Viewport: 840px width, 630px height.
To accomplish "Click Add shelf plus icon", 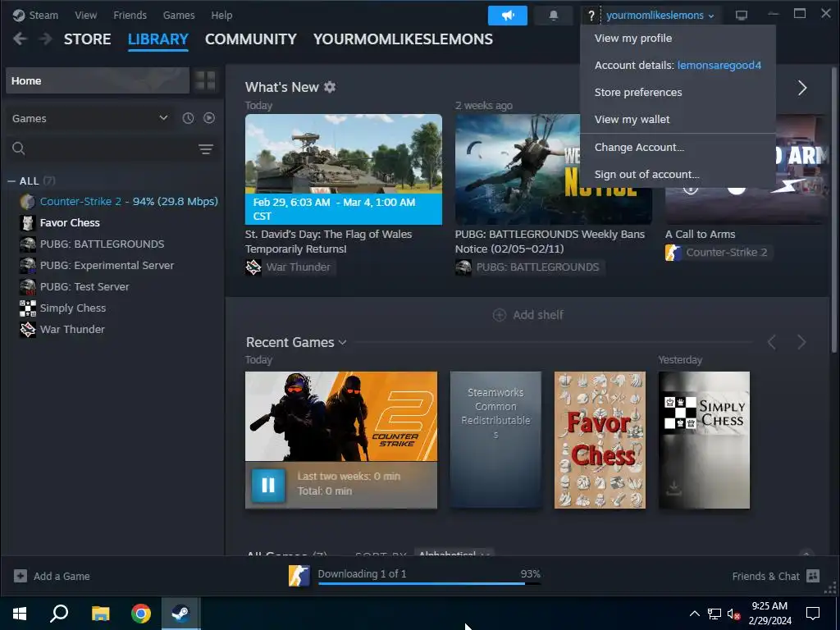I will point(499,315).
